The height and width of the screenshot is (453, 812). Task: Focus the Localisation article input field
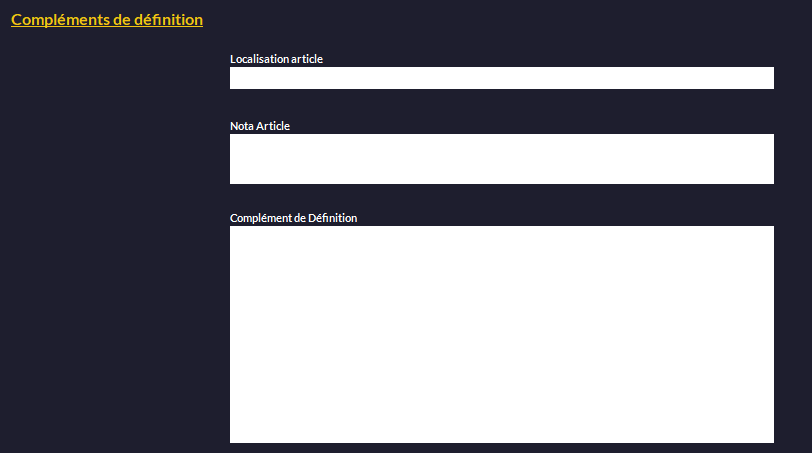501,78
